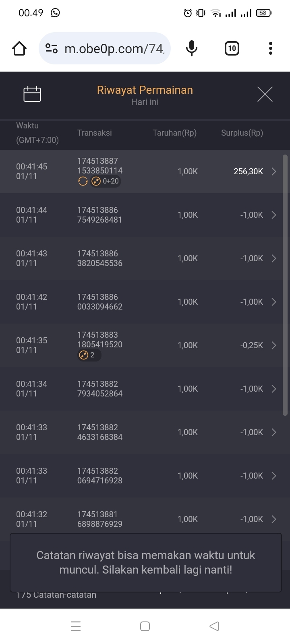Open the tab switcher showing 10 tabs
Viewport: 290px width, 644px height.
[x=232, y=49]
